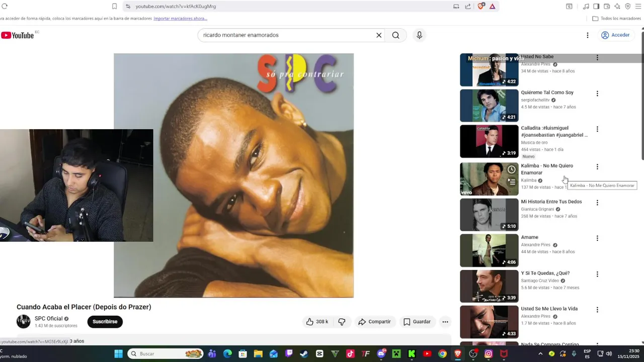Open the Todos los marcadores folder

click(616, 19)
